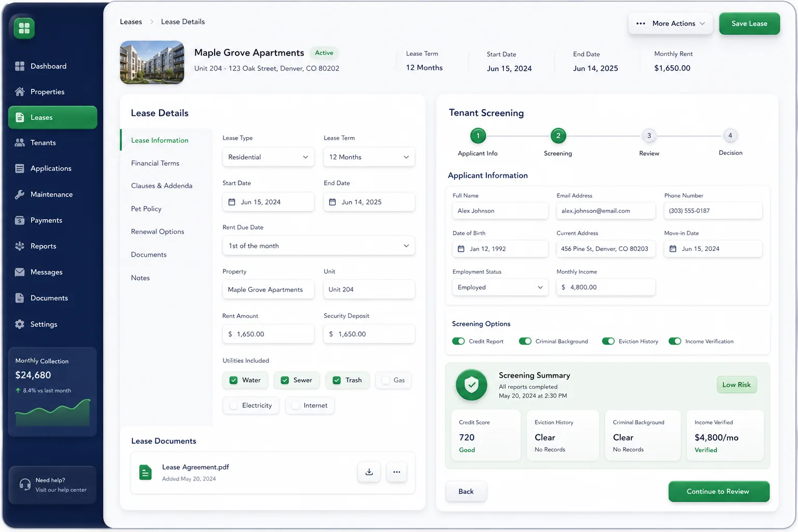Uncheck the Trash utility checkbox
The width and height of the screenshot is (798, 532).
point(337,380)
